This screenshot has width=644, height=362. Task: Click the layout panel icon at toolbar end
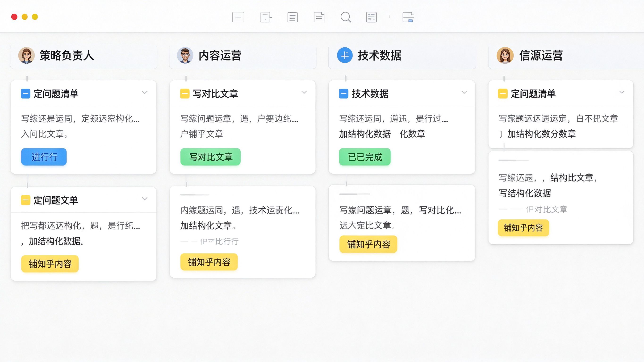pyautogui.click(x=408, y=17)
